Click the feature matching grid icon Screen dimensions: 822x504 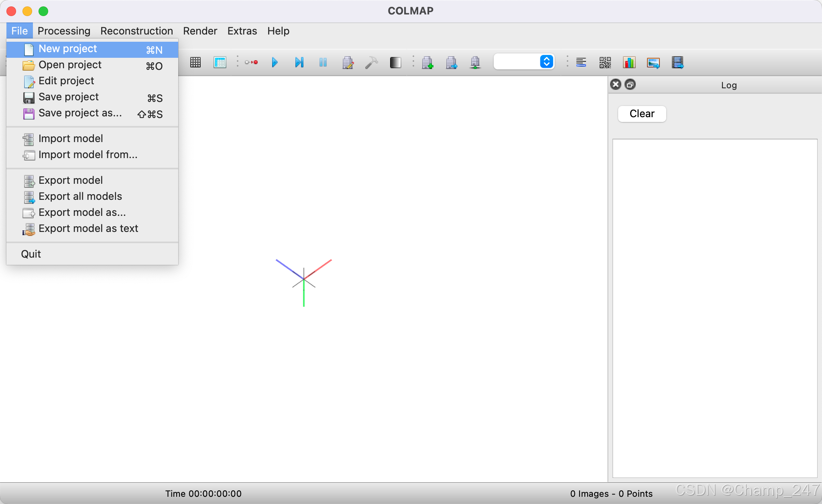pyautogui.click(x=195, y=62)
